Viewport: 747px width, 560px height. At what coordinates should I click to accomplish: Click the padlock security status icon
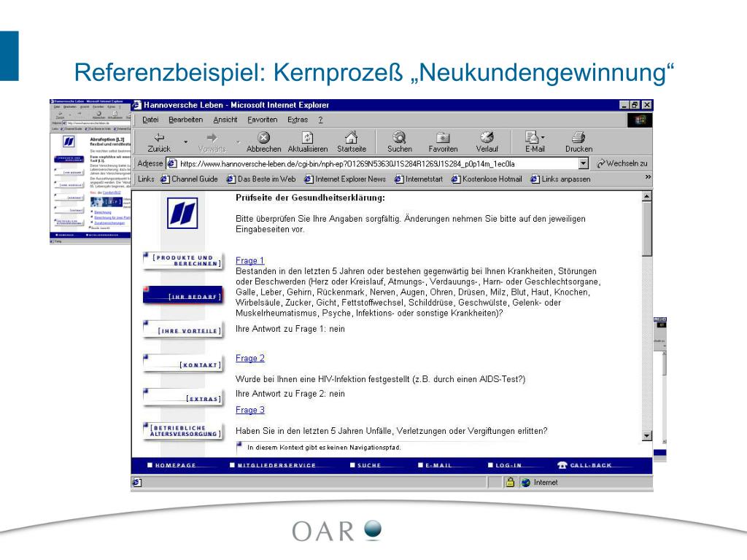tap(510, 482)
